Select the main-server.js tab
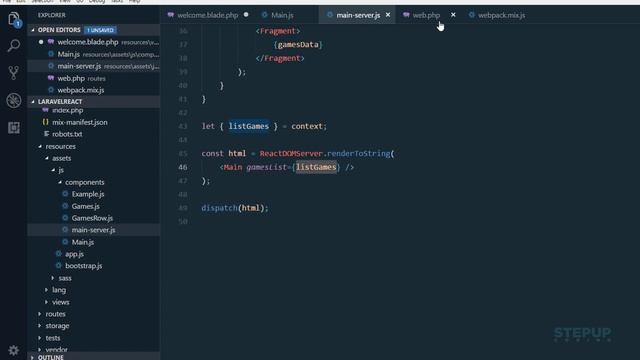This screenshot has width=640, height=360. (358, 15)
